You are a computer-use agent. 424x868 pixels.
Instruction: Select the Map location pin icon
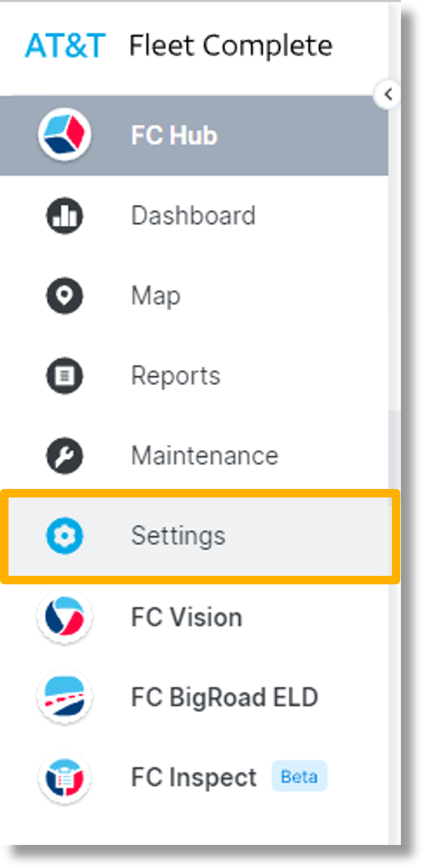pyautogui.click(x=64, y=295)
